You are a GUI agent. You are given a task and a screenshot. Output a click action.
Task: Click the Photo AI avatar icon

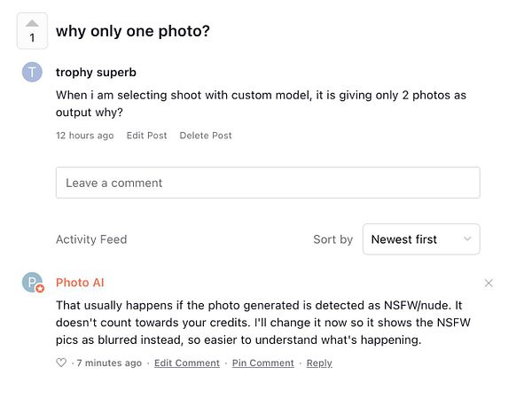coord(33,283)
